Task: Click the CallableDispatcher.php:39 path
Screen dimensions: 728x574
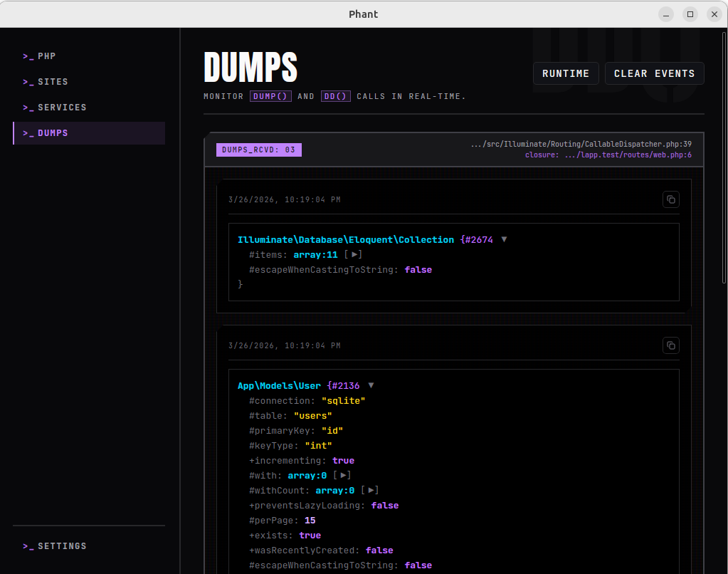Action: pos(581,144)
